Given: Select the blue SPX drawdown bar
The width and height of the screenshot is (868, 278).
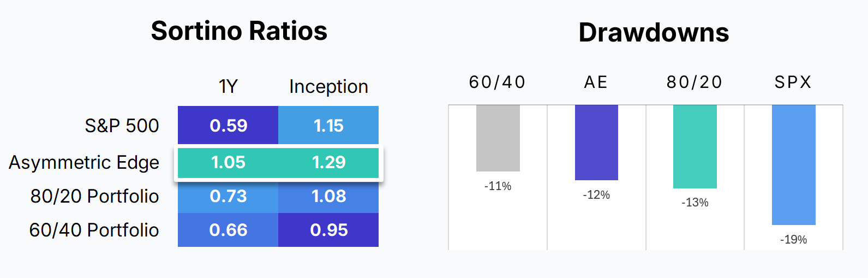Looking at the screenshot, I should 793,164.
